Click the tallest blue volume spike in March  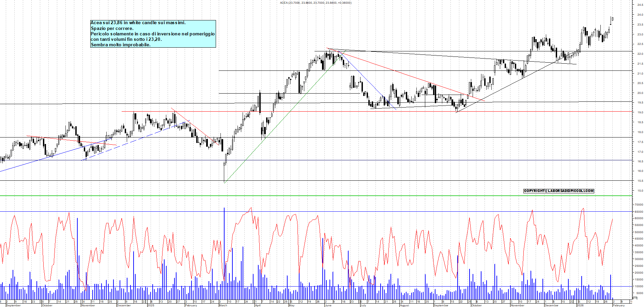pos(224,238)
